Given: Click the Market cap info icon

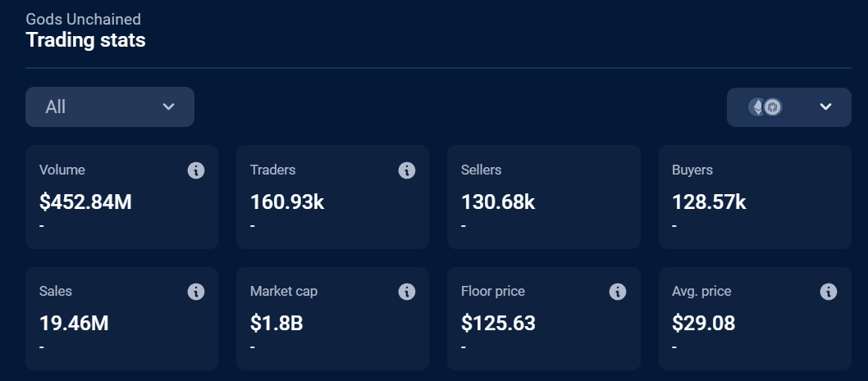Looking at the screenshot, I should (406, 292).
